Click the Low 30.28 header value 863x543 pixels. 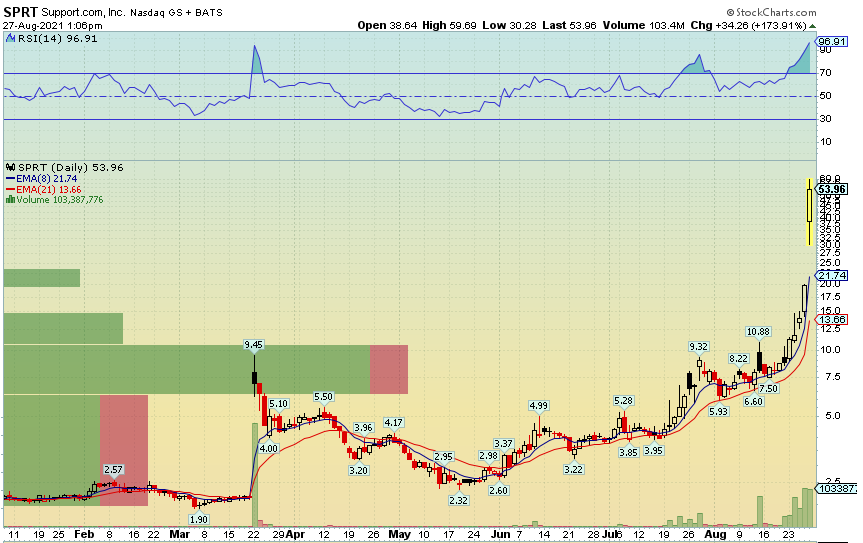click(x=509, y=25)
